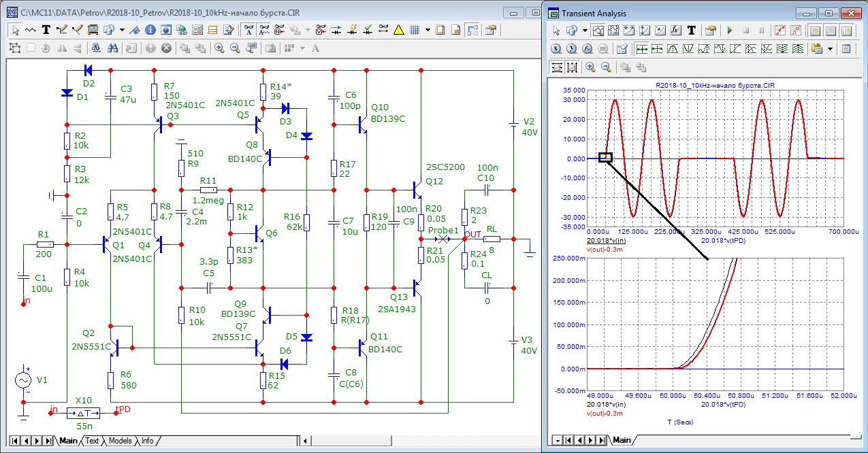Select the Flag mode icon
Screen dimensions: 868x453
(x=135, y=30)
